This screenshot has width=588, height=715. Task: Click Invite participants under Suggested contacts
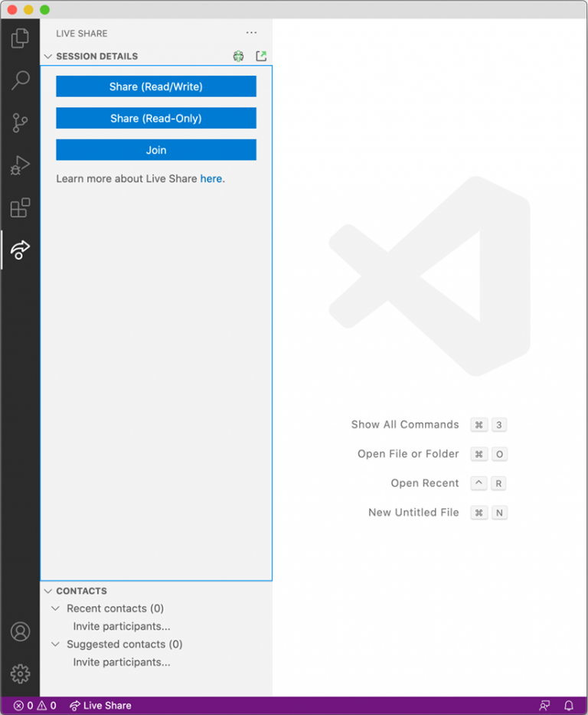[122, 661]
